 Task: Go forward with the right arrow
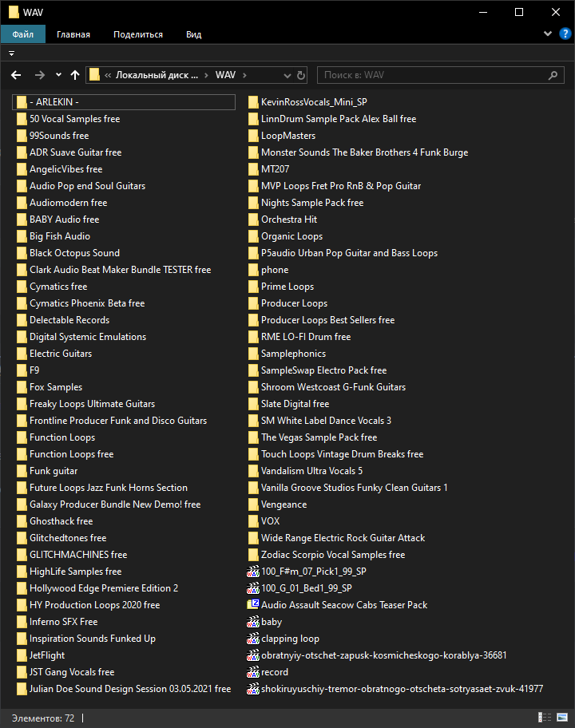[39, 75]
